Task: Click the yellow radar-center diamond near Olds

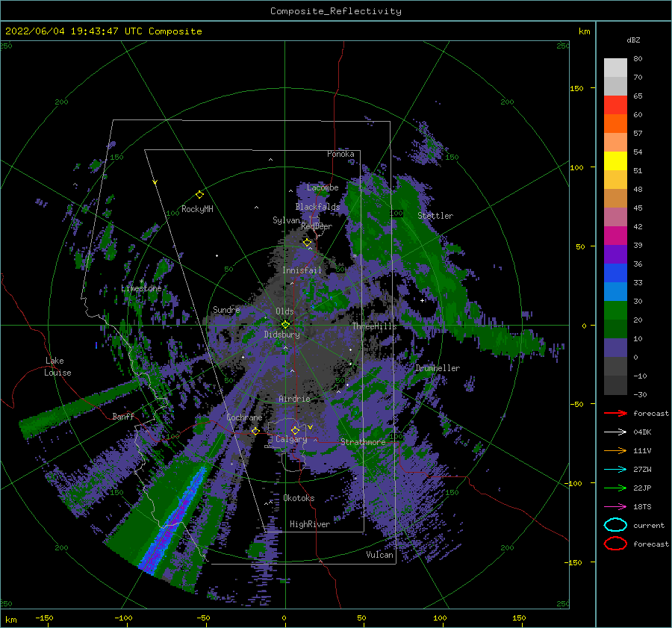Action: pyautogui.click(x=285, y=325)
